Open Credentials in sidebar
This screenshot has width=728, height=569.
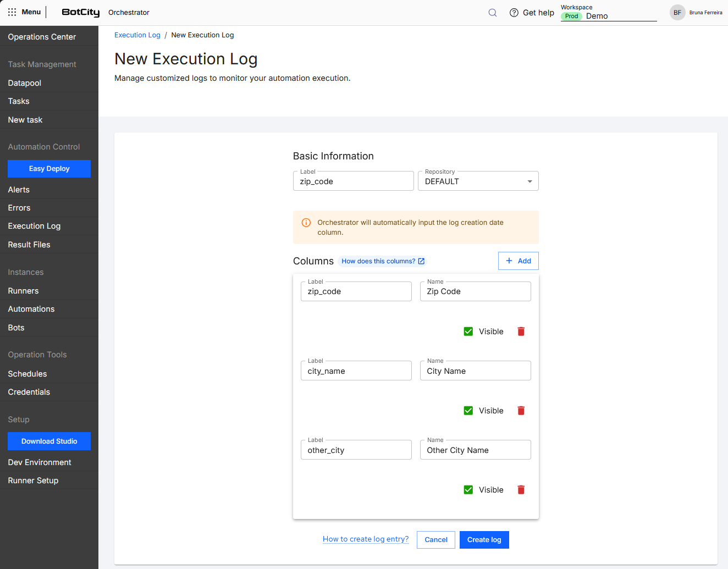tap(49, 392)
